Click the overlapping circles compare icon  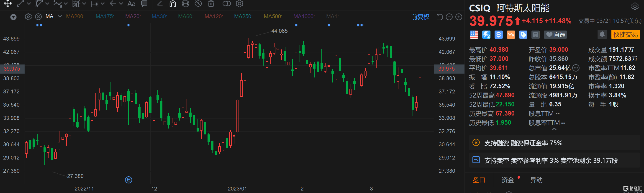coord(226,3)
